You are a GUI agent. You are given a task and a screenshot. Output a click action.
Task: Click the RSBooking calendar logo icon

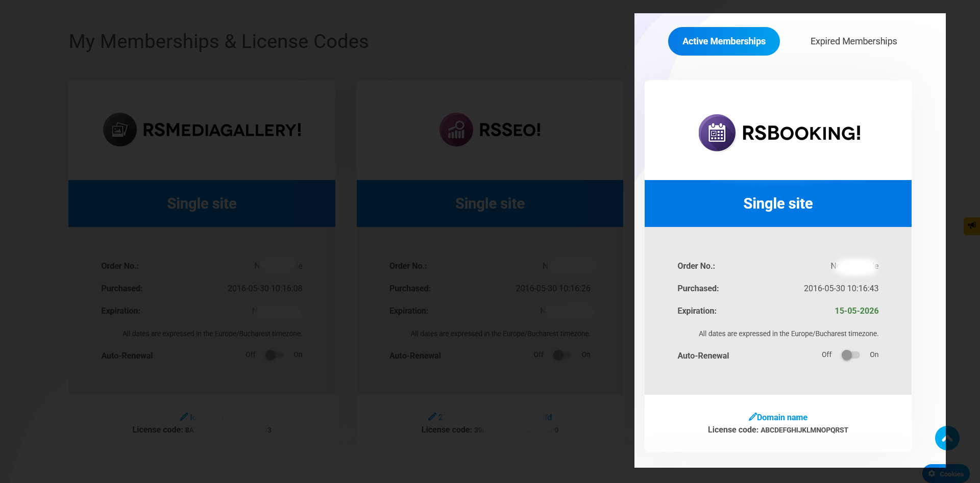717,133
